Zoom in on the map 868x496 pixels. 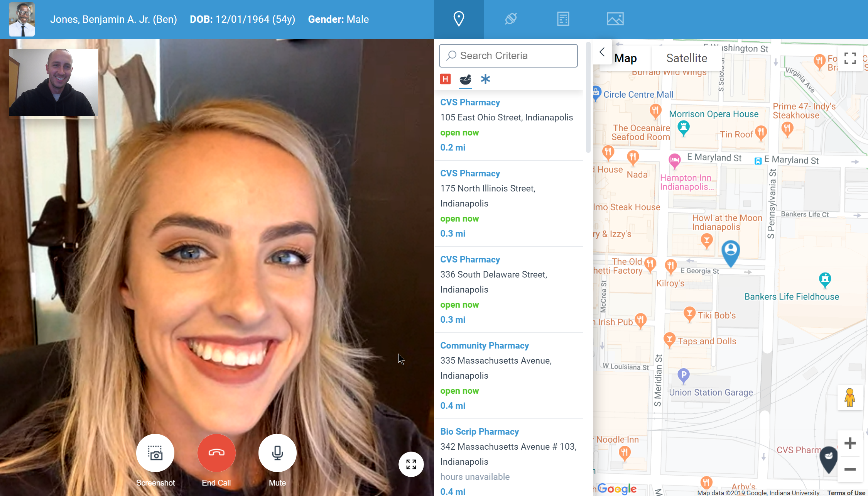[x=850, y=443]
